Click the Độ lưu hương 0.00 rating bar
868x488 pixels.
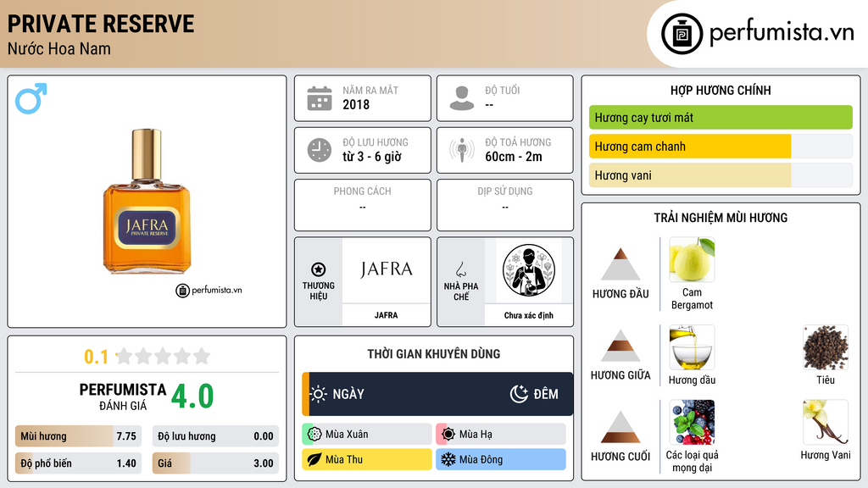click(x=215, y=436)
